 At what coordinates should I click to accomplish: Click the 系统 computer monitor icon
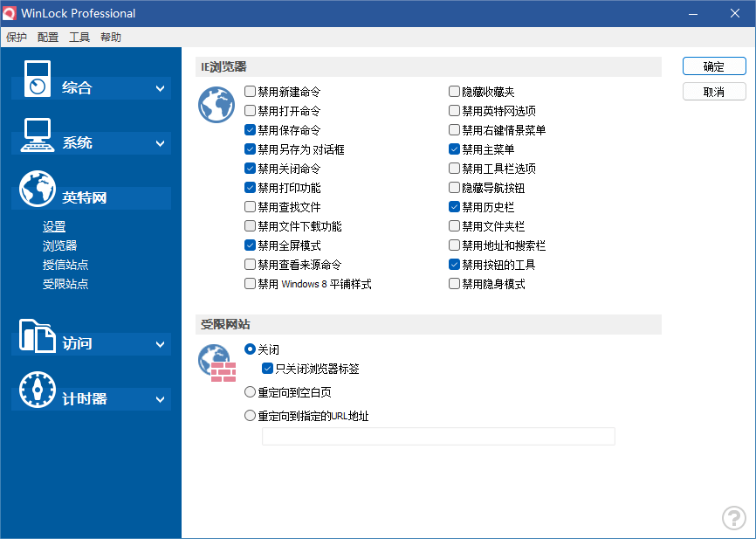click(x=38, y=134)
